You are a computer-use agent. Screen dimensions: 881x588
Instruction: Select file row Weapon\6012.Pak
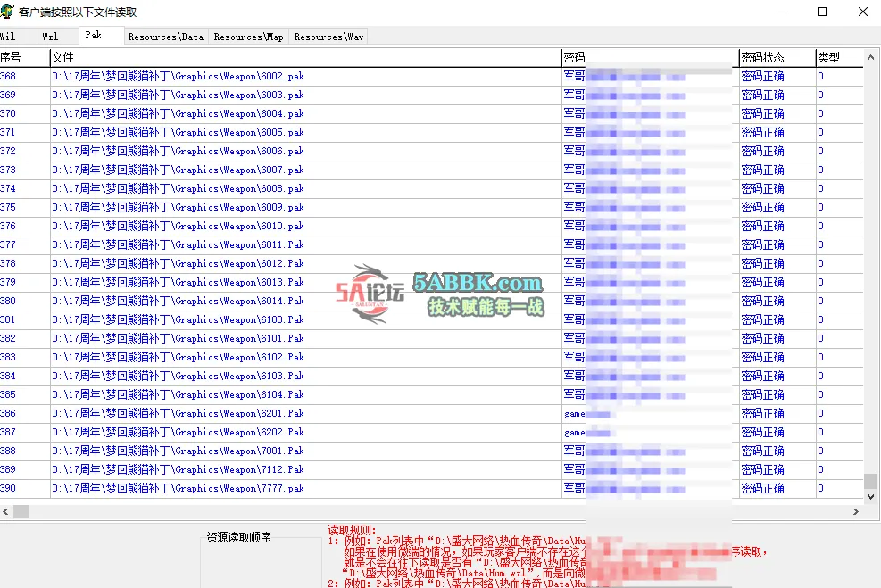pos(431,263)
